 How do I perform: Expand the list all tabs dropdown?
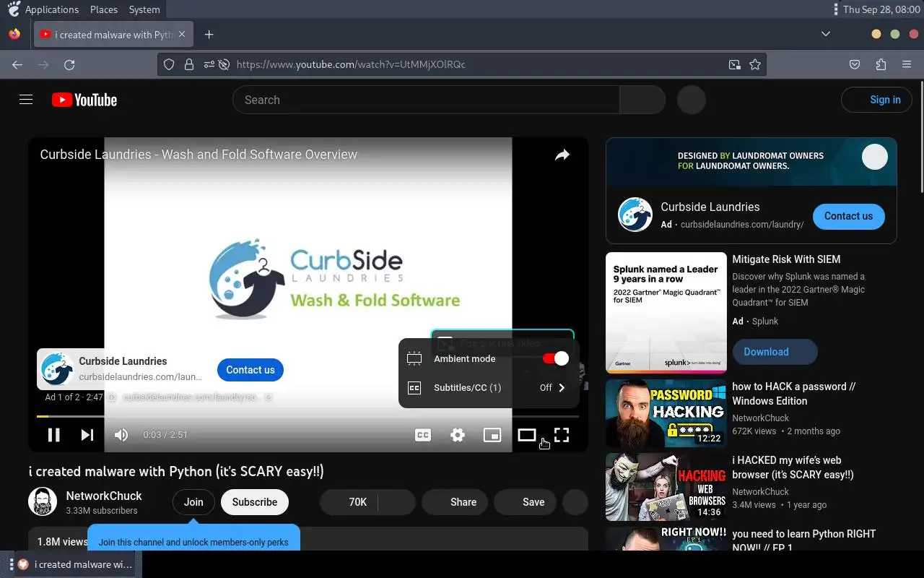(x=826, y=35)
